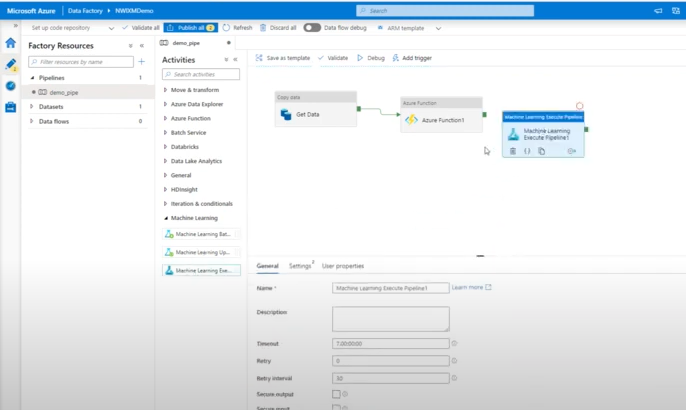686x410 pixels.
Task: Click the switch directory icon top right
Action: 676,11
